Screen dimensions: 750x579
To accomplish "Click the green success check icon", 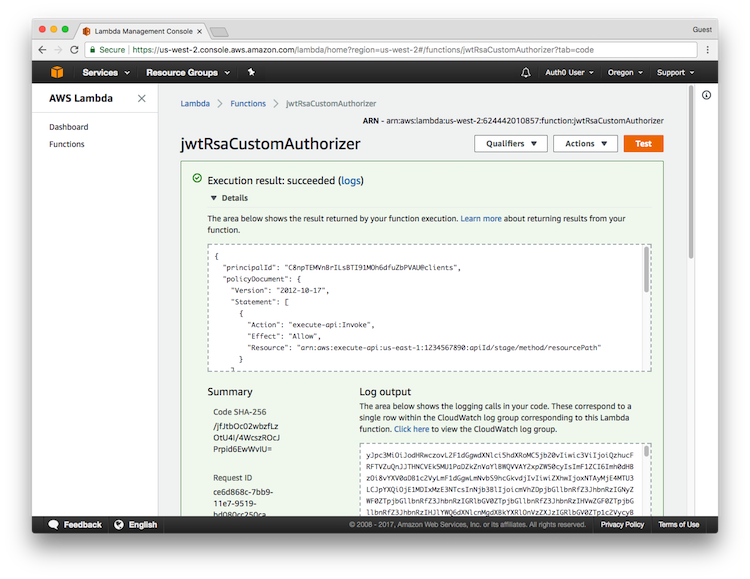I will (197, 178).
